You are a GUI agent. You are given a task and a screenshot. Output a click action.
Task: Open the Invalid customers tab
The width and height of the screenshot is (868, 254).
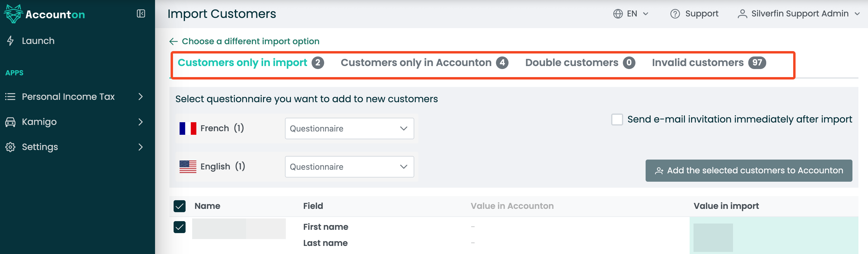click(x=709, y=63)
